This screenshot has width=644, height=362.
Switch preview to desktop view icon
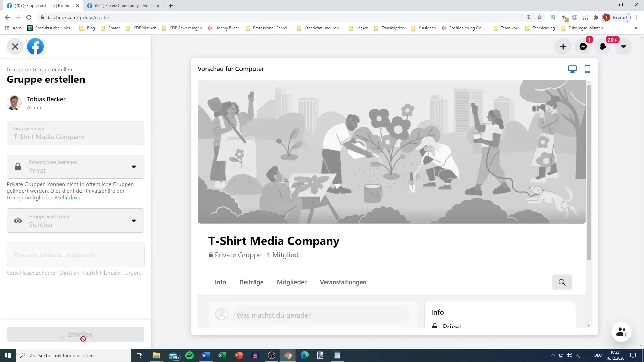[572, 69]
